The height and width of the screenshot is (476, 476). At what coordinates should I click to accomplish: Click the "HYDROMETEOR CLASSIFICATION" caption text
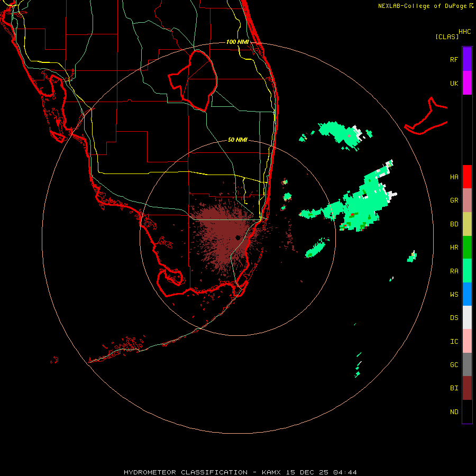pos(186,472)
